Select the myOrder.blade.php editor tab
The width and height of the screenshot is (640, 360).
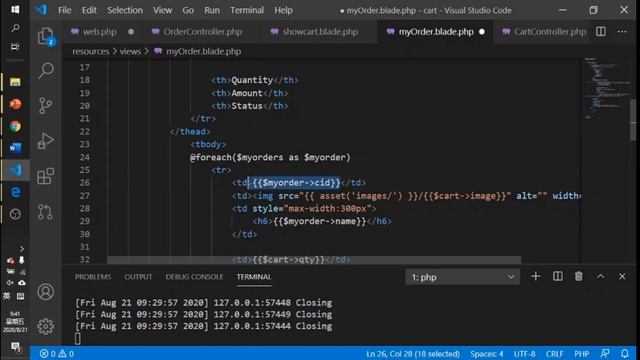pyautogui.click(x=436, y=31)
